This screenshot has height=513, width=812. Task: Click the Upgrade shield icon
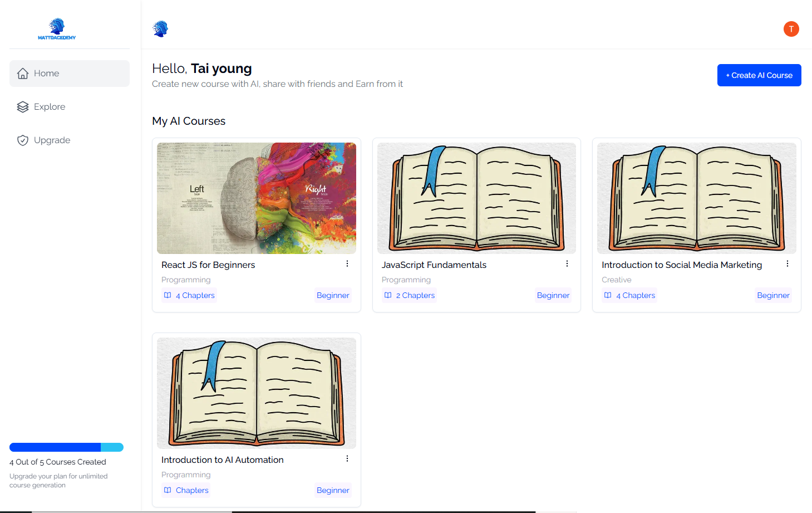23,140
